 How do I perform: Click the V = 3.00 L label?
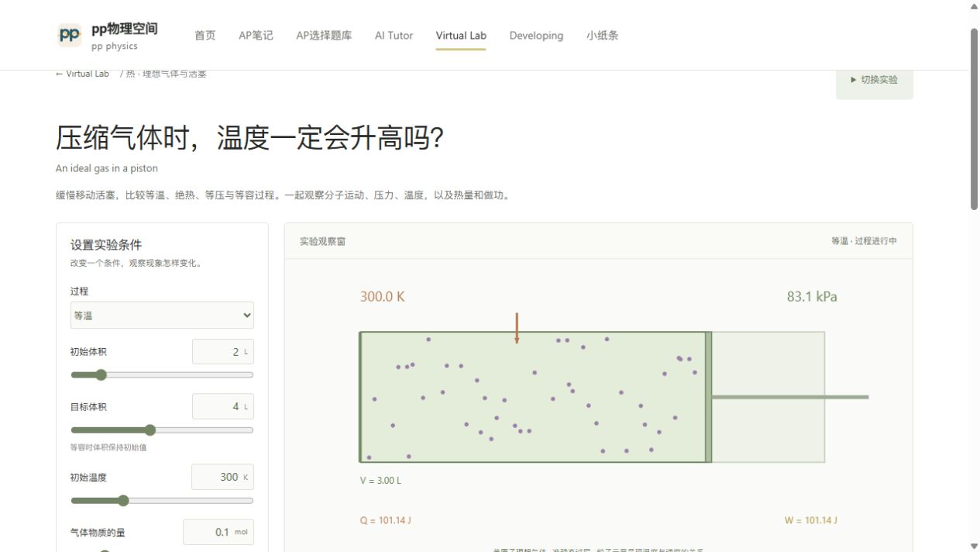380,481
